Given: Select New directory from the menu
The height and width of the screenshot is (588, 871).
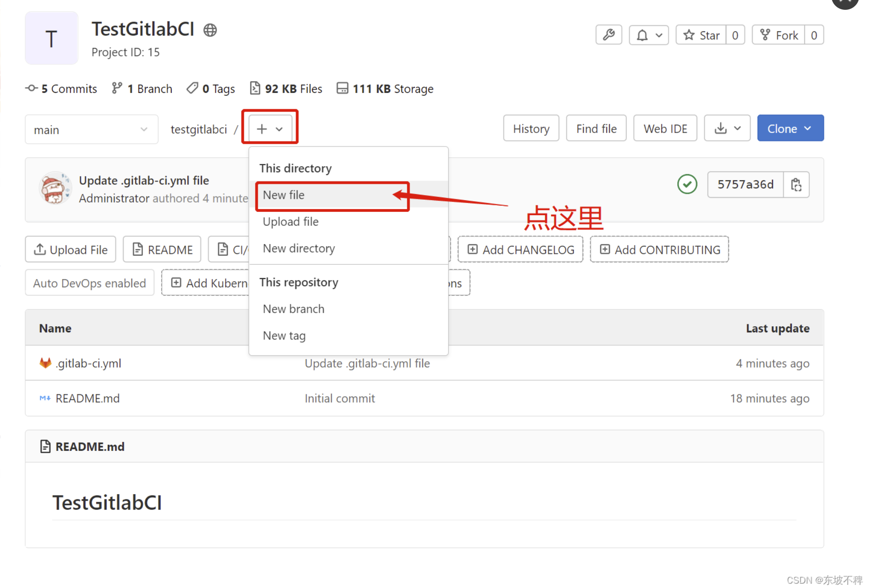Looking at the screenshot, I should pos(349,248).
